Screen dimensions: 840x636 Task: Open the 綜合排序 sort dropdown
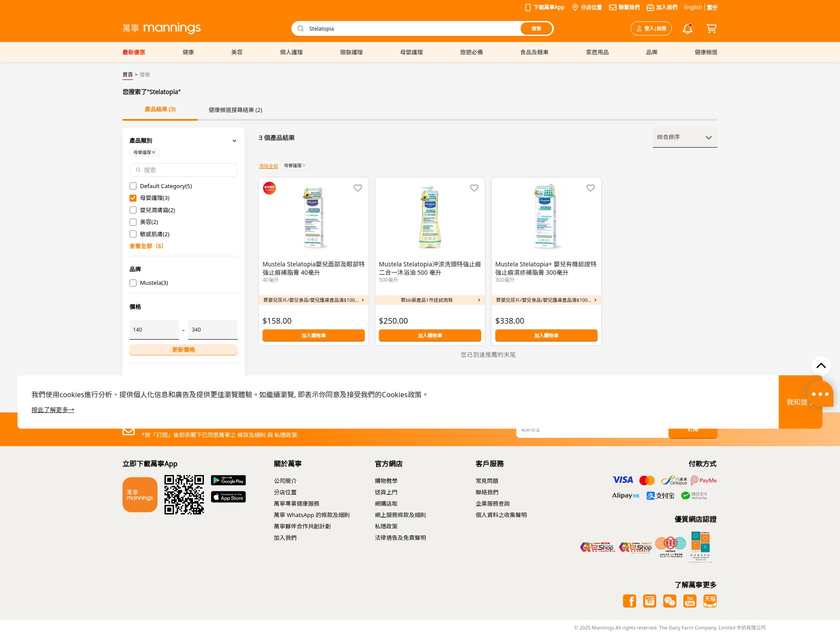coord(685,137)
